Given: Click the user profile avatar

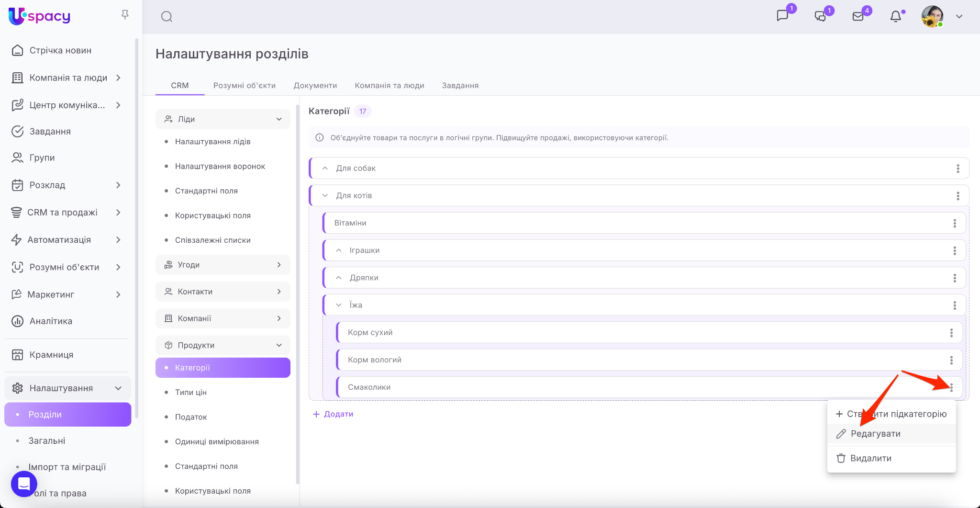Looking at the screenshot, I should point(932,16).
